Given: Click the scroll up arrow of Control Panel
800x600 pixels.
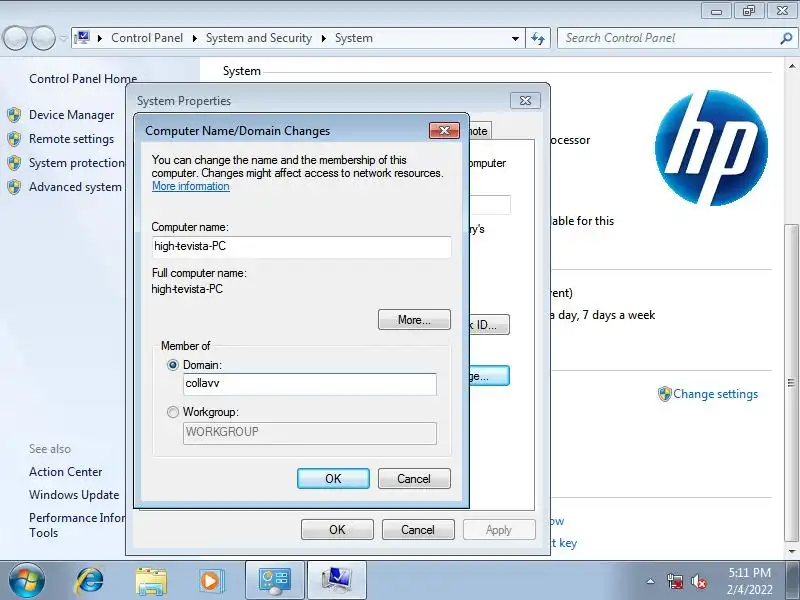Looking at the screenshot, I should (x=792, y=66).
